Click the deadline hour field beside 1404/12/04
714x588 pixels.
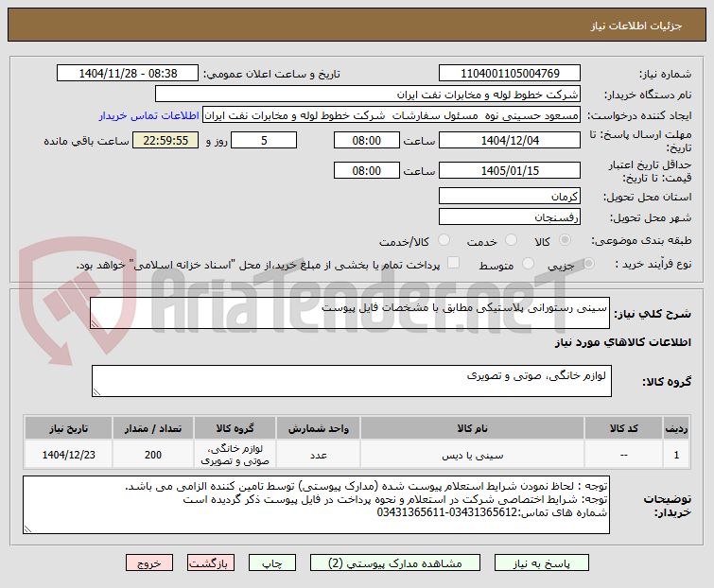click(367, 140)
